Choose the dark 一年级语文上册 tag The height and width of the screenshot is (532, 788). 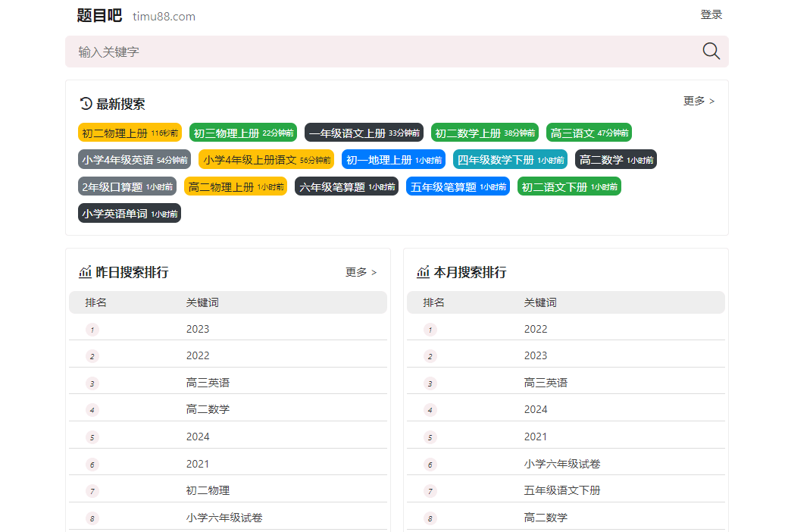pyautogui.click(x=364, y=133)
